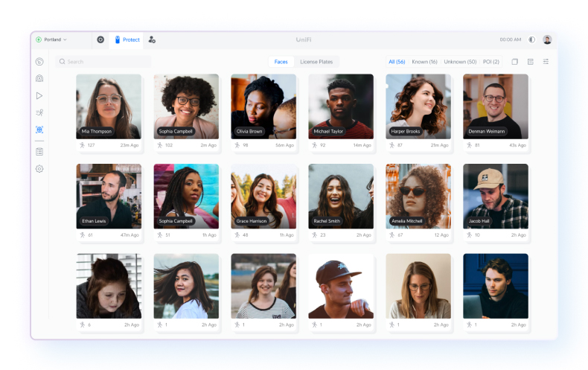Open the UniFi OS console icon

click(x=100, y=39)
